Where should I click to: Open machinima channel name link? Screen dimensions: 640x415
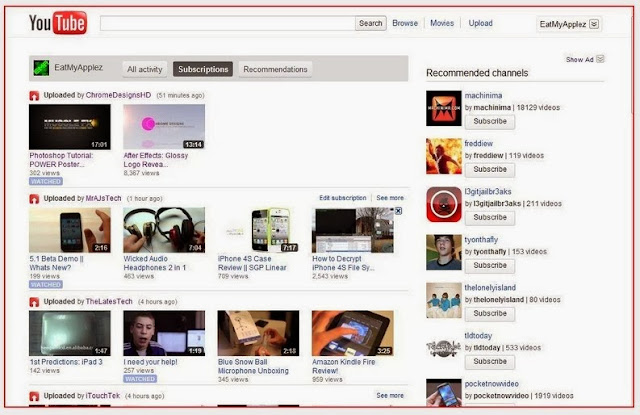483,95
